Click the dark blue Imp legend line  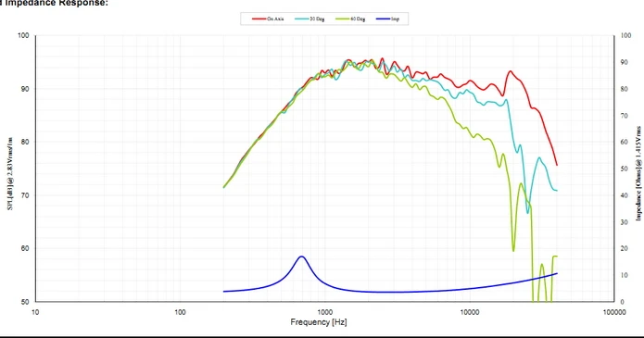click(383, 19)
